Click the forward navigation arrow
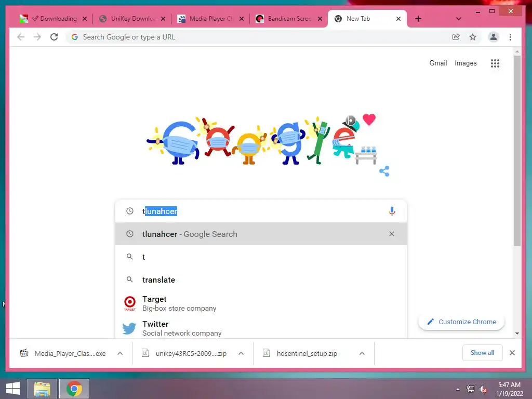Image resolution: width=532 pixels, height=399 pixels. [37, 37]
